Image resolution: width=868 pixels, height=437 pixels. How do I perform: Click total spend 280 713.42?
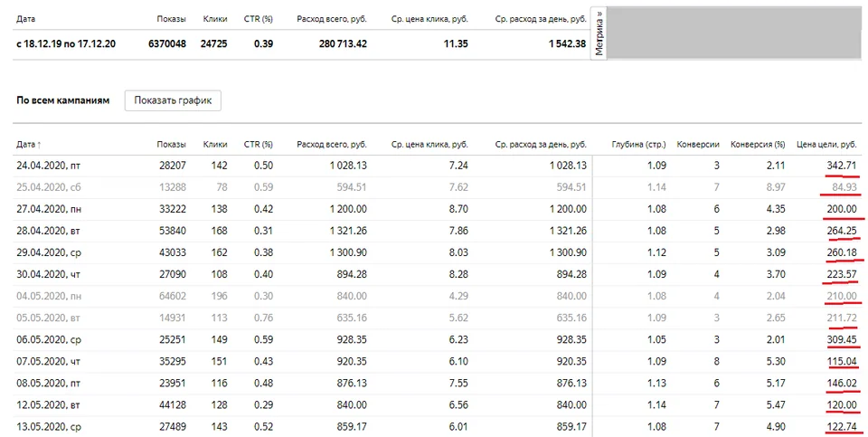coord(343,43)
